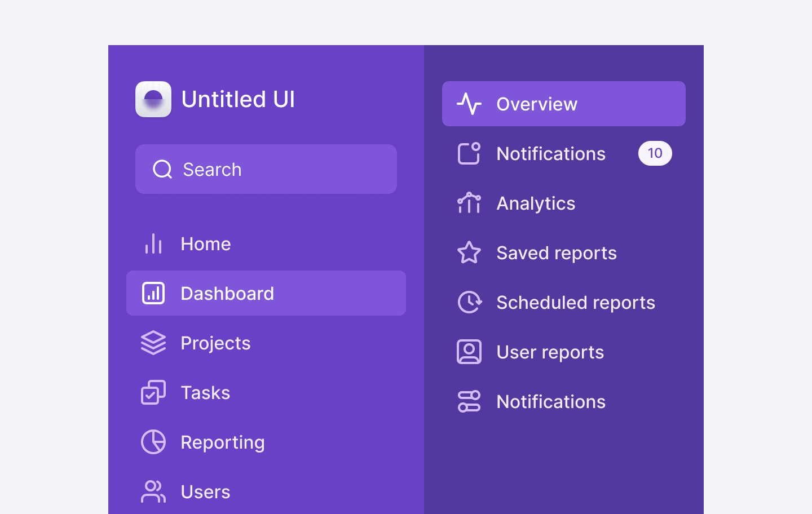The height and width of the screenshot is (514, 812).
Task: Click the Notifications badge showing 10
Action: click(x=655, y=153)
